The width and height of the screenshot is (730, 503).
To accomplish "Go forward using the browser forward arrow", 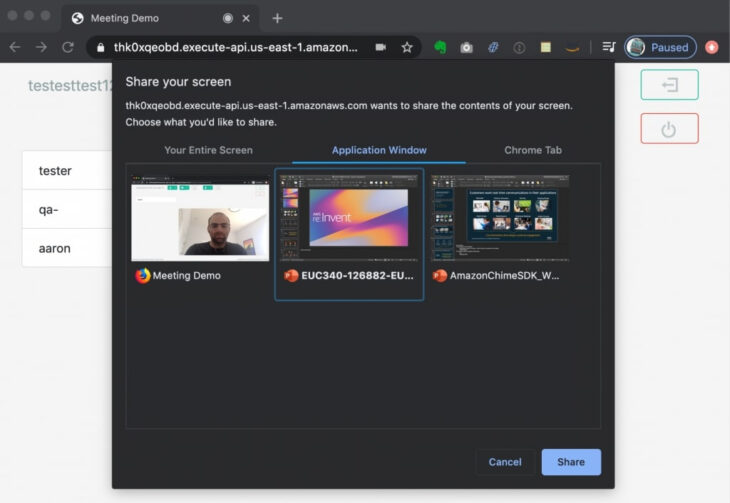I will (41, 47).
